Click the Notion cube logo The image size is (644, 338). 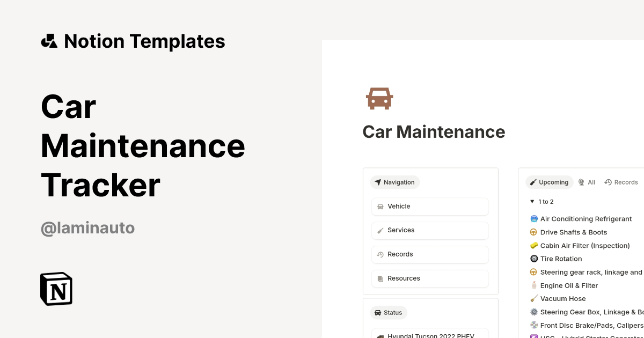point(56,289)
